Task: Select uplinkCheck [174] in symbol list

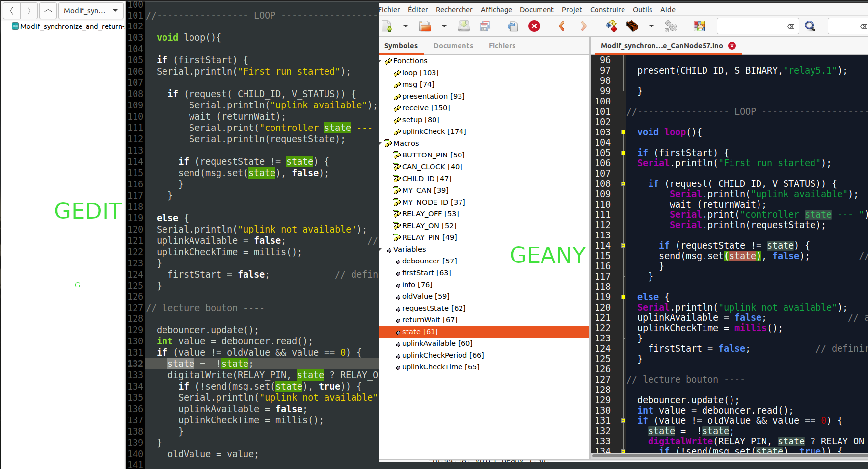Action: pyautogui.click(x=434, y=131)
